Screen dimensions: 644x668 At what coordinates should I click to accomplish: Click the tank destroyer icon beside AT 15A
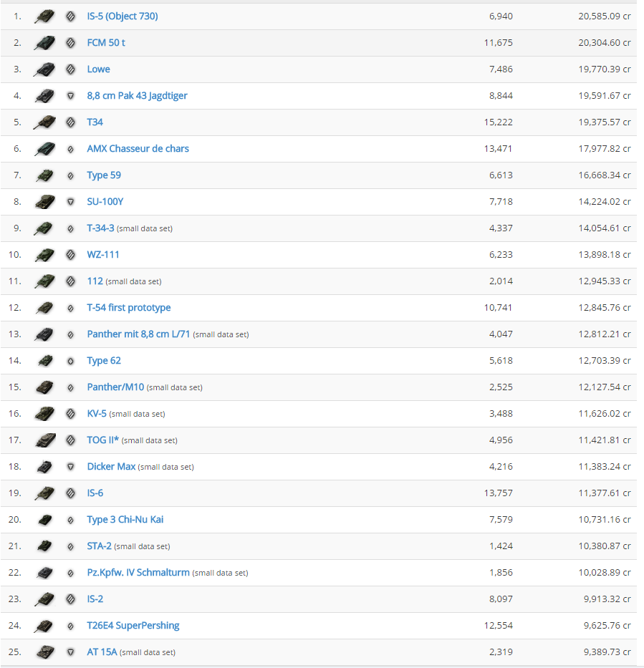point(70,652)
